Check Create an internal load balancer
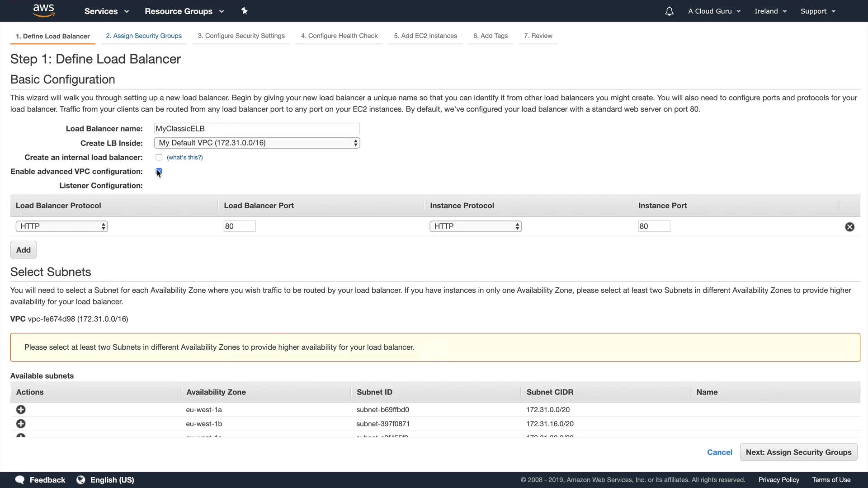This screenshot has width=868, height=488. [x=159, y=157]
